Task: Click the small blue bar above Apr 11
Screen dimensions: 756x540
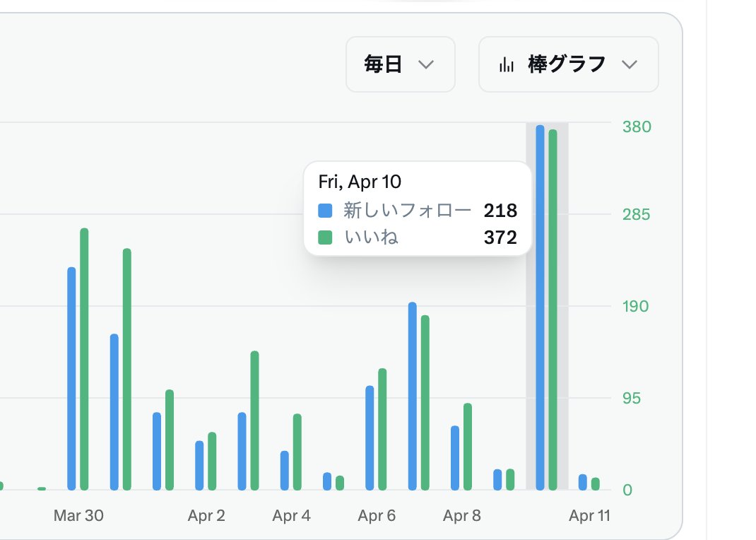Action: point(582,482)
